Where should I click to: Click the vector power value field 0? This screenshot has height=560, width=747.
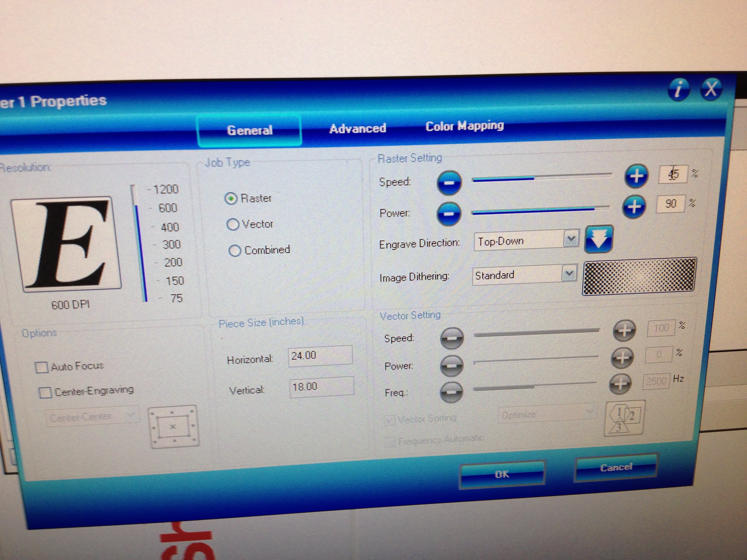tap(659, 354)
